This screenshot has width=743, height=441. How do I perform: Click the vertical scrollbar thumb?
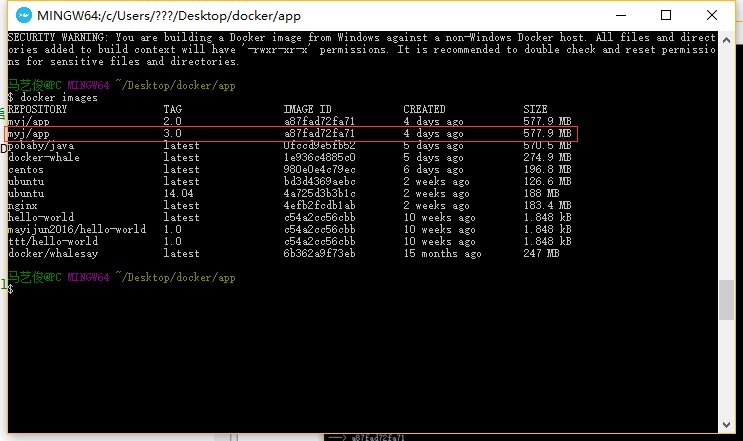coord(725,298)
